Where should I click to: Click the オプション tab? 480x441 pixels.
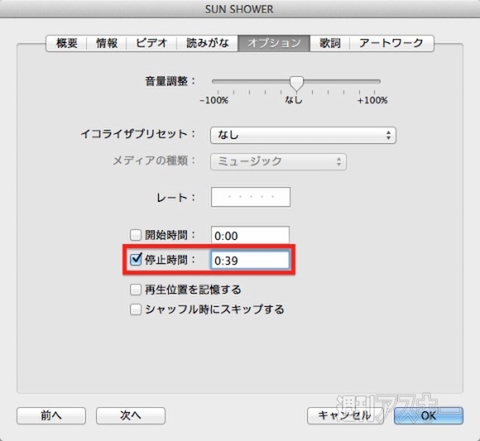(x=274, y=43)
